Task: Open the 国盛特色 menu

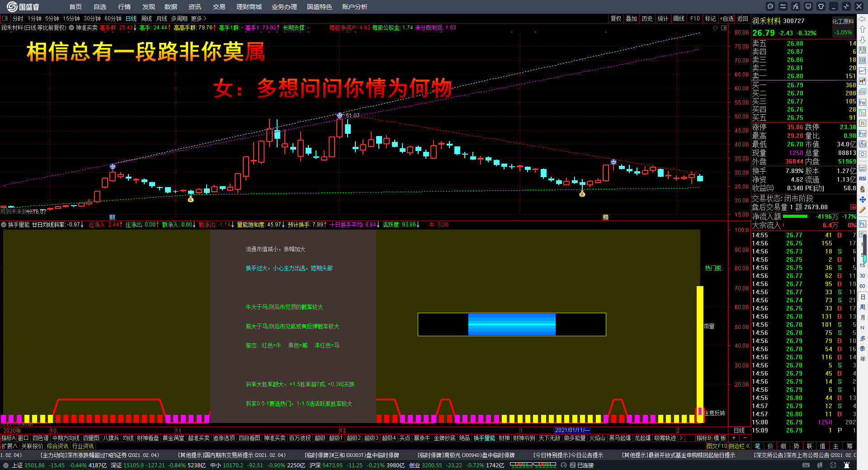Action: [319, 7]
